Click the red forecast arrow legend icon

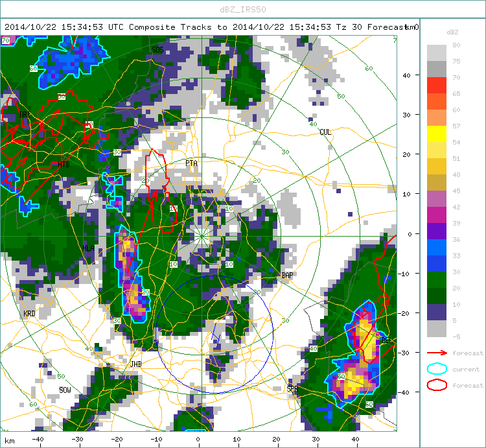click(437, 353)
